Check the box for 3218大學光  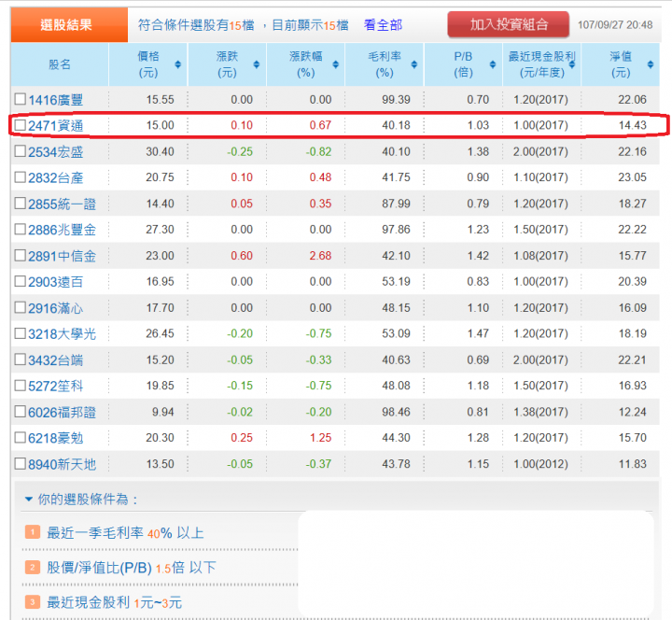tap(21, 333)
